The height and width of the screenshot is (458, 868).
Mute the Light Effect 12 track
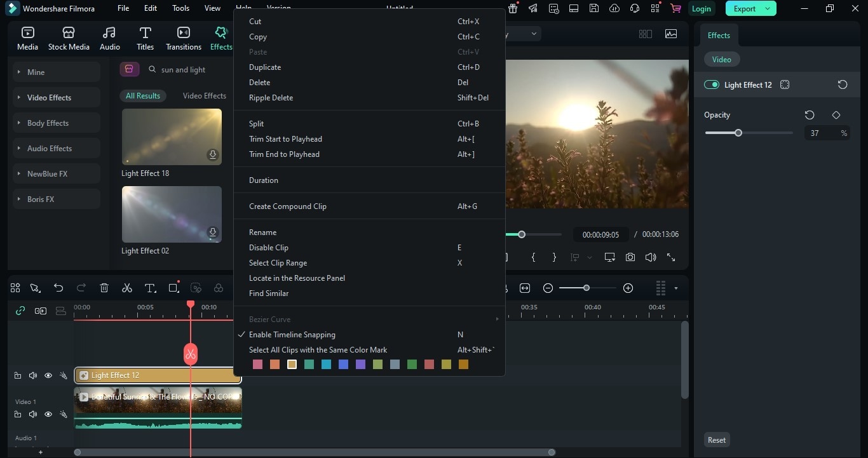coord(33,375)
